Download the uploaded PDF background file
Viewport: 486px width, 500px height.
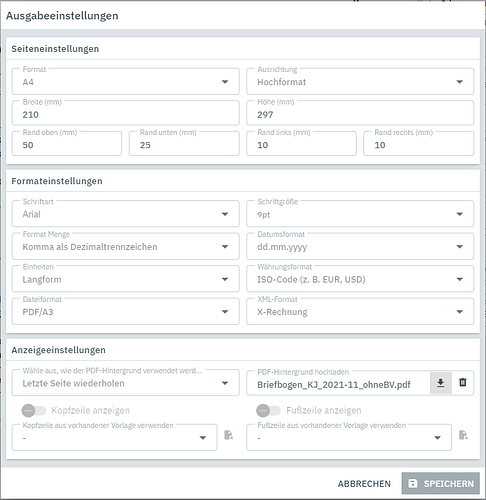point(441,383)
